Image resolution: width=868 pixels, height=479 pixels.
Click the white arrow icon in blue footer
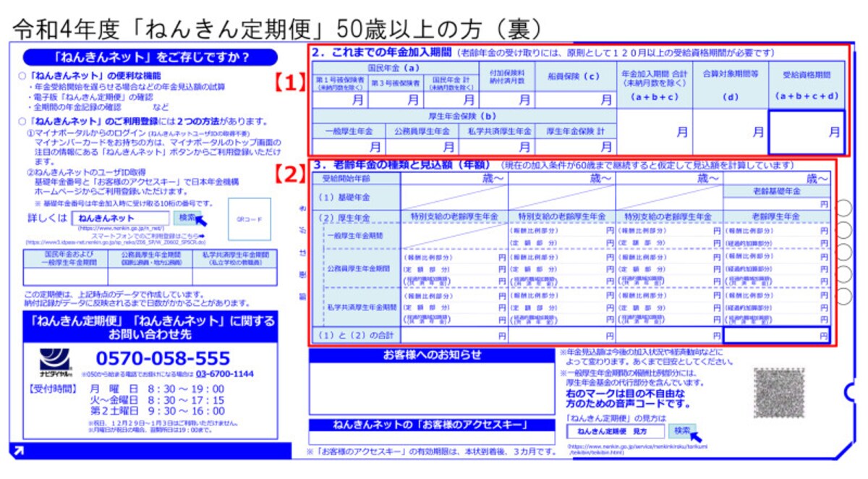(20, 452)
